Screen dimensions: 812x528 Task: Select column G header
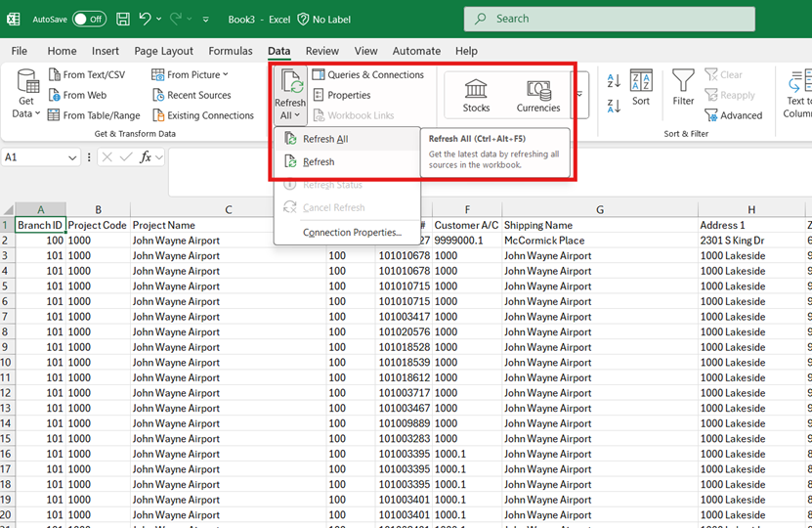(x=600, y=209)
